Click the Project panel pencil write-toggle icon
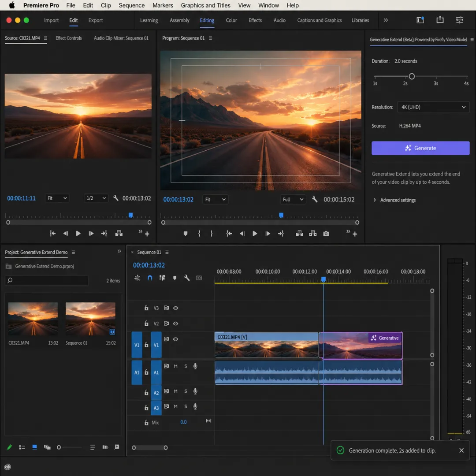Screen dimensions: 476x476 [9, 447]
